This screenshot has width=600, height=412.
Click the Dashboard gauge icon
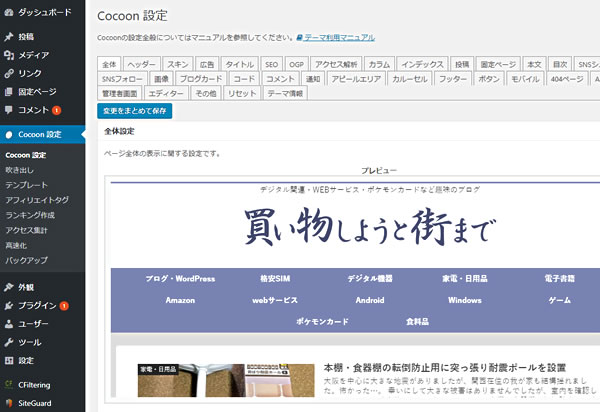(9, 13)
